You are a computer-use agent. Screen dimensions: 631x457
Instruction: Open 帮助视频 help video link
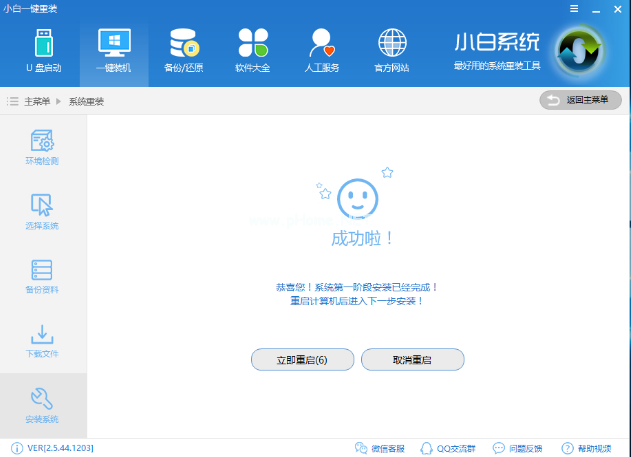(x=586, y=448)
